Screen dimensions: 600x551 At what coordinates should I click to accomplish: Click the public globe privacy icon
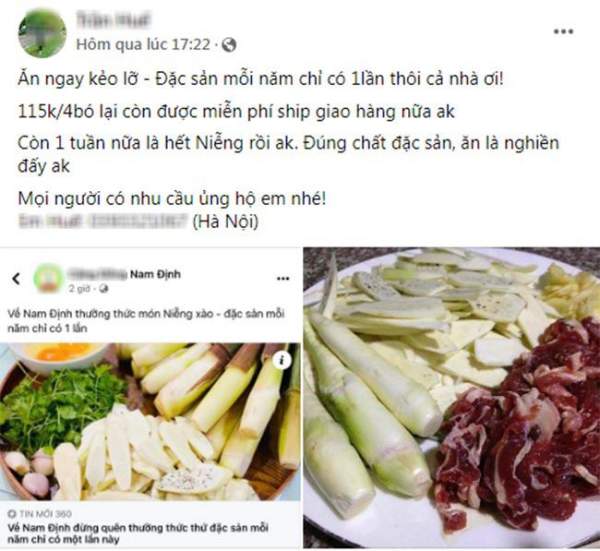pos(229,45)
